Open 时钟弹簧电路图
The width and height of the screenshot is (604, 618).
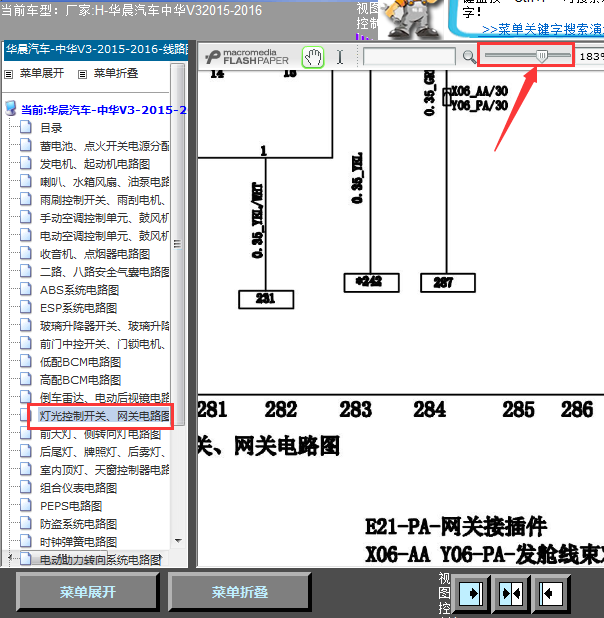(78, 542)
